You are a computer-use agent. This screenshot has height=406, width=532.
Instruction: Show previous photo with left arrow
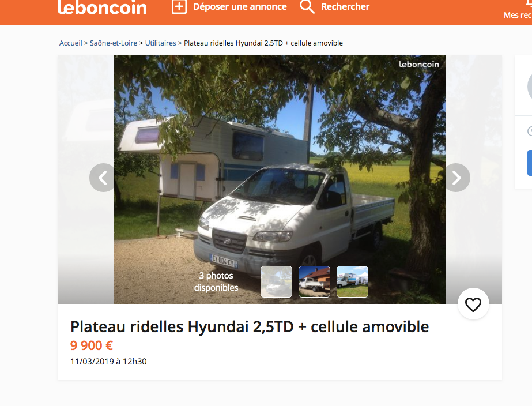tap(103, 178)
